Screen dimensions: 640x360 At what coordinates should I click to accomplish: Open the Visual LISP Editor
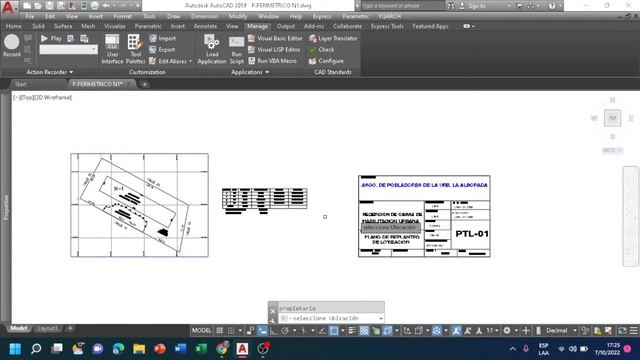click(x=274, y=50)
